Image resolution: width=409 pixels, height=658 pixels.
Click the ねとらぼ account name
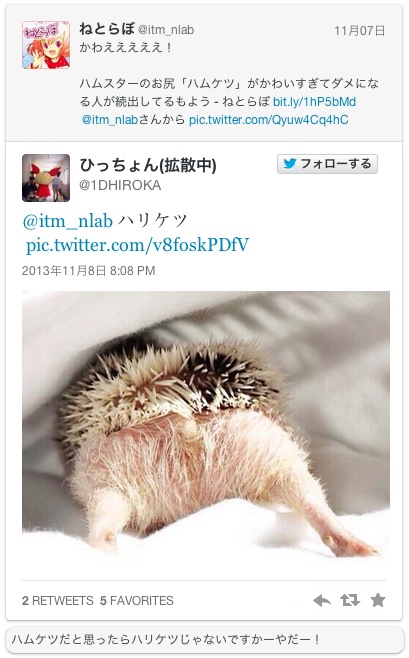[107, 29]
